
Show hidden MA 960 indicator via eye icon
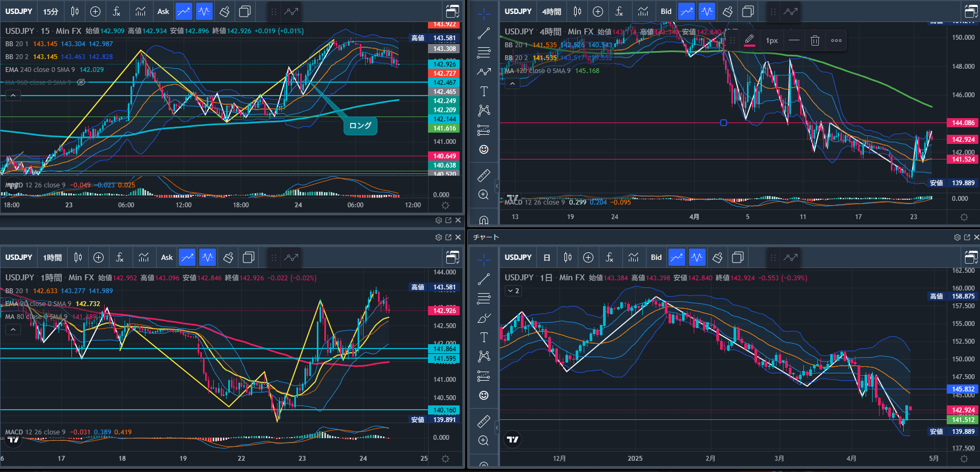tap(81, 82)
